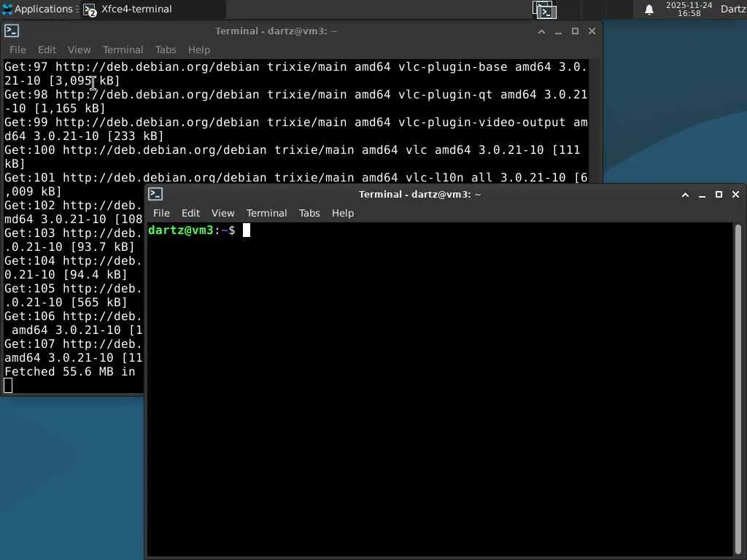Viewport: 747px width, 560px height.
Task: Click the dartz@vm3 prompt text
Action: [x=192, y=230]
